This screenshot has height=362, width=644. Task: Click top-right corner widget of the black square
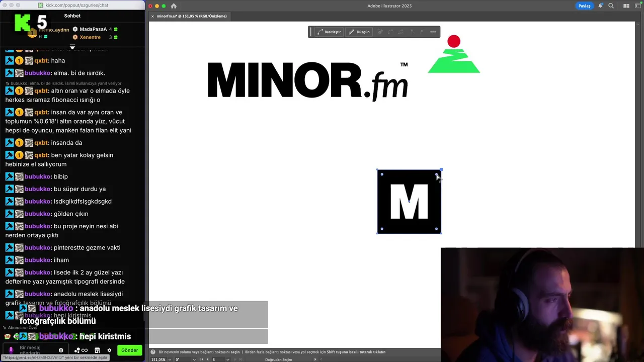[x=436, y=174]
